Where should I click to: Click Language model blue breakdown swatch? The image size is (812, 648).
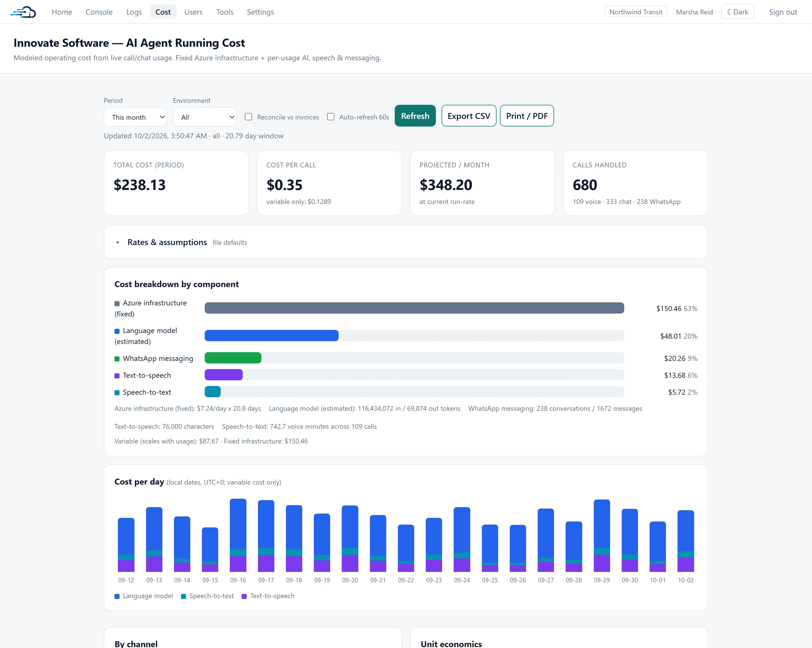tap(117, 331)
